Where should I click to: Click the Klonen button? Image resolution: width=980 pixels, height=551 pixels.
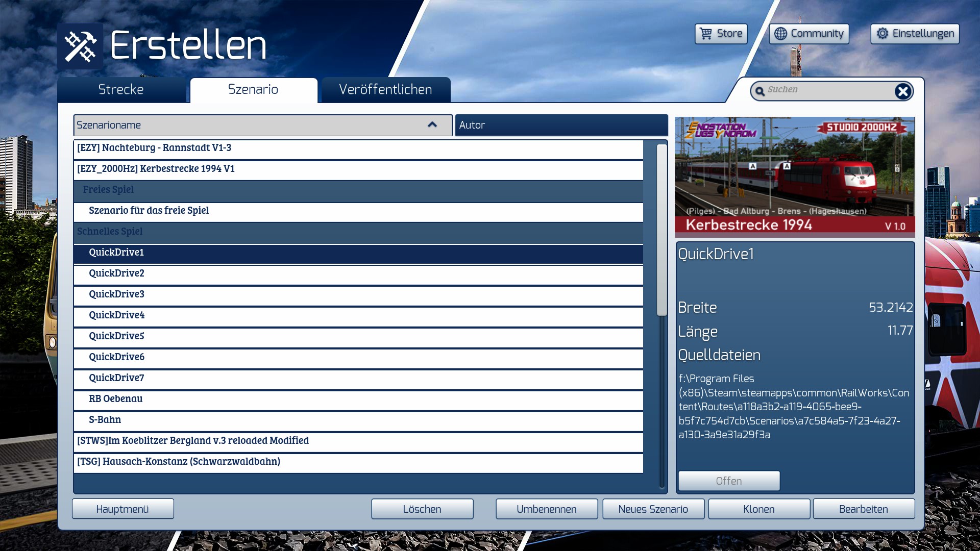tap(758, 509)
